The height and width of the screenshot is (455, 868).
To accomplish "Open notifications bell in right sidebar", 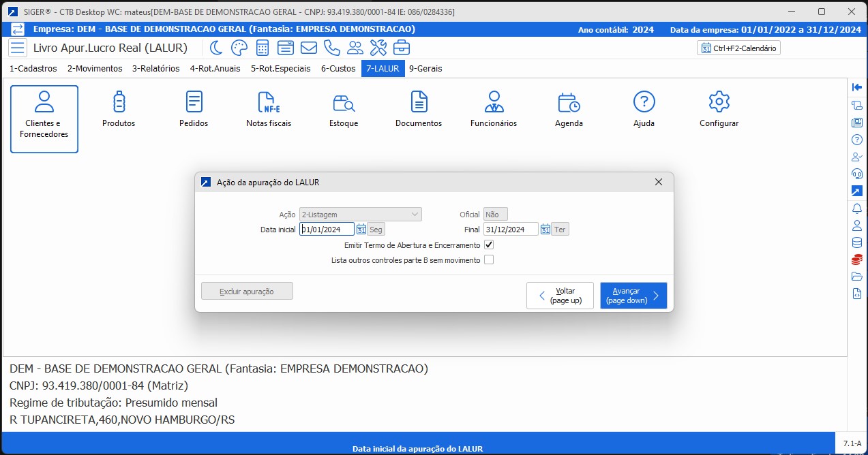I will pos(857,208).
